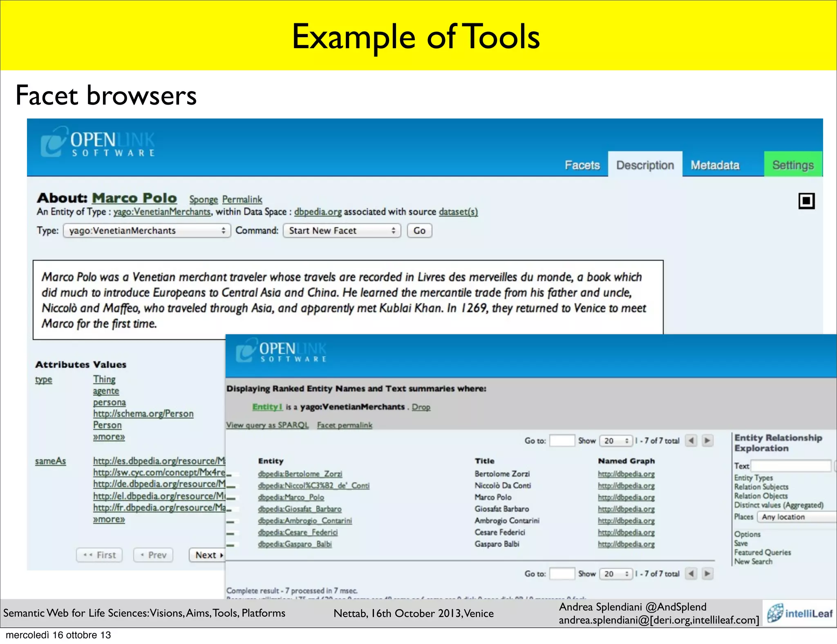The image size is (837, 644).
Task: Click the Text search field in Entity Relationship Exploration
Action: [x=791, y=466]
